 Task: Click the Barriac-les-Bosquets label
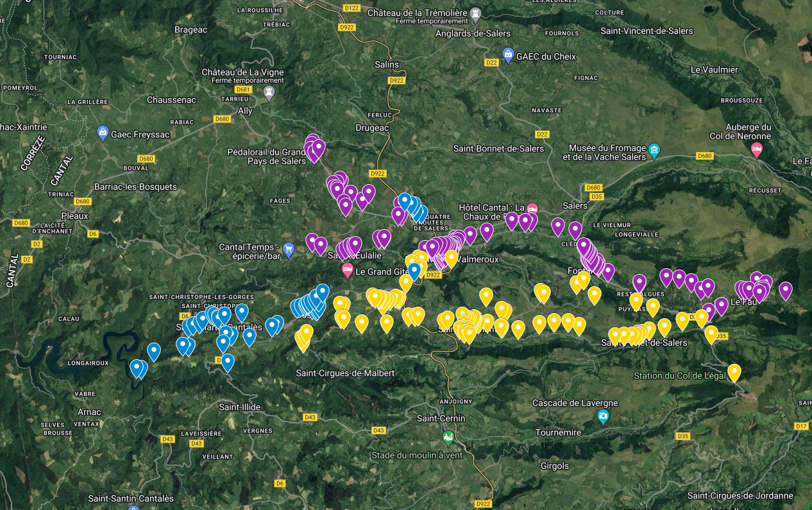coord(135,187)
